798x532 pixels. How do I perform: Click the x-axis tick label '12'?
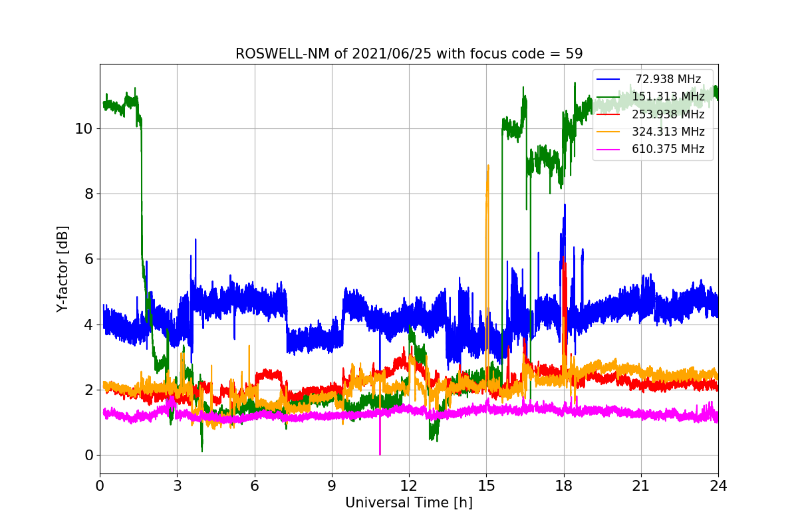409,486
